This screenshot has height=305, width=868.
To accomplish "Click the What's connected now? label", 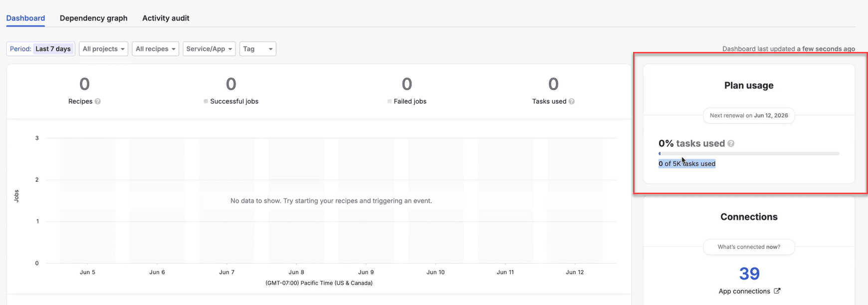I will [749, 247].
